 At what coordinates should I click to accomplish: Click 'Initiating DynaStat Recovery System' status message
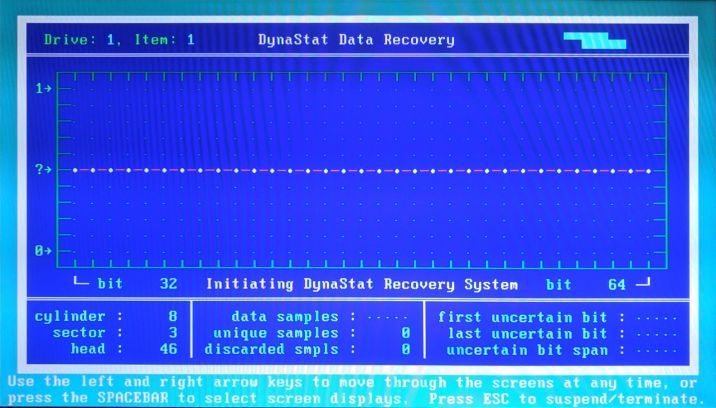pos(362,284)
